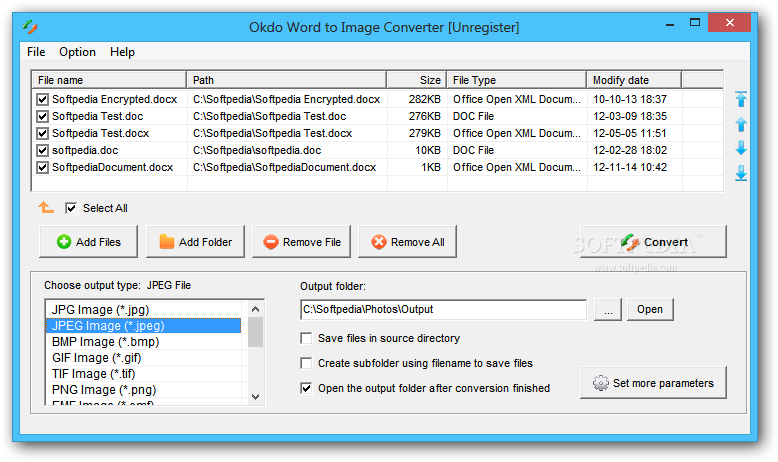The height and width of the screenshot is (462, 778).
Task: Click the Open output folder button
Action: tap(650, 310)
